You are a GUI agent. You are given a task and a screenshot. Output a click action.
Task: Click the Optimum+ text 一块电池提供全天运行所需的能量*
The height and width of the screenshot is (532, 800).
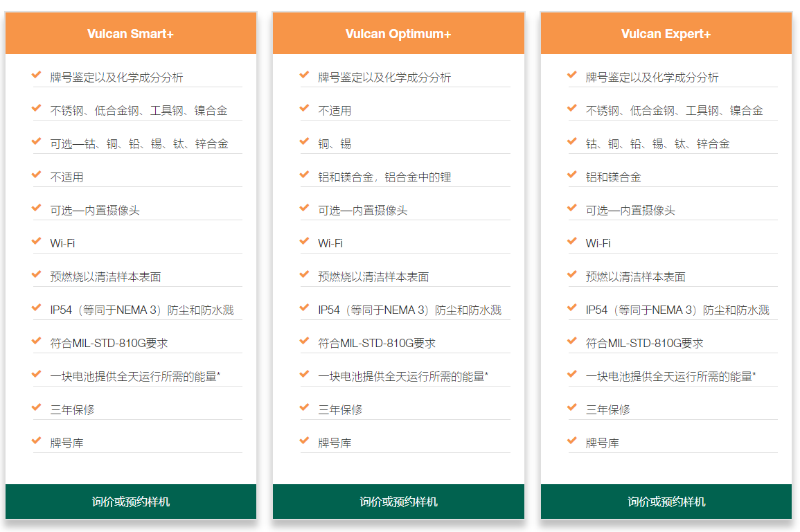pyautogui.click(x=403, y=376)
